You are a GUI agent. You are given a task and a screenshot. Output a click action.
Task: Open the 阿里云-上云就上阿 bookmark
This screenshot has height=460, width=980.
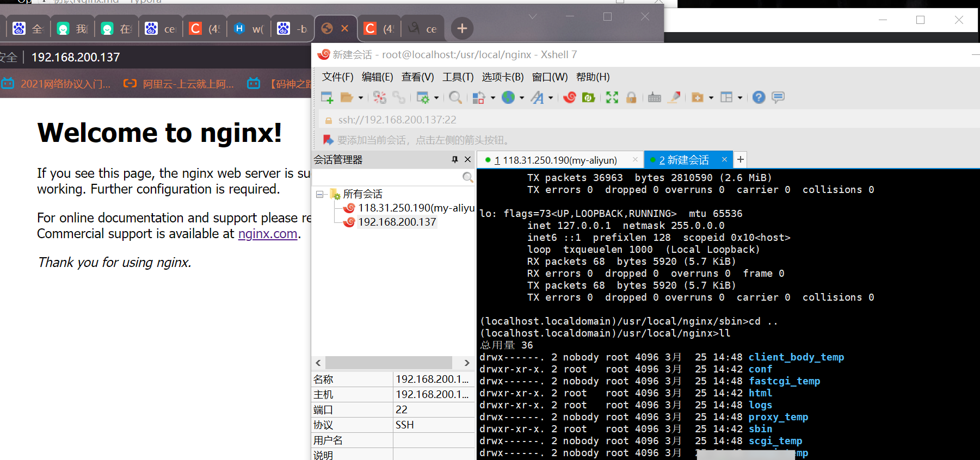pyautogui.click(x=179, y=84)
